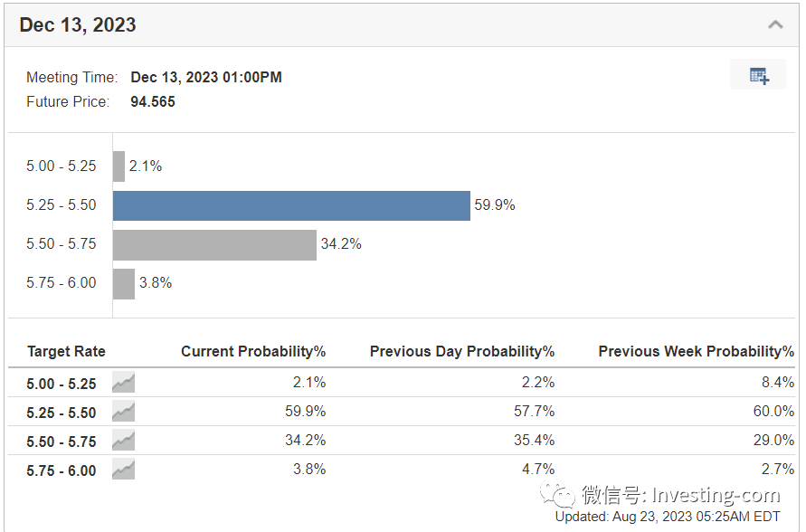Open chart icon beside 5.75 - 6.00 row

[124, 470]
